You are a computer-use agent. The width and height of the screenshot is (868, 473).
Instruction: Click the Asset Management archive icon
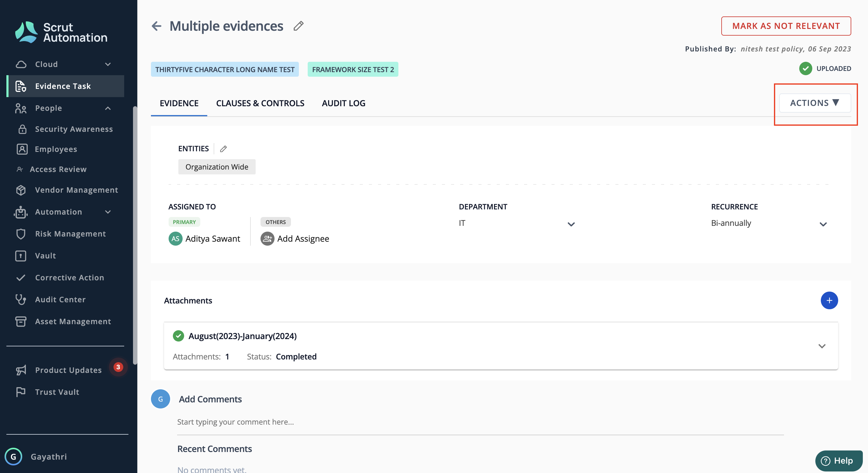(21, 321)
